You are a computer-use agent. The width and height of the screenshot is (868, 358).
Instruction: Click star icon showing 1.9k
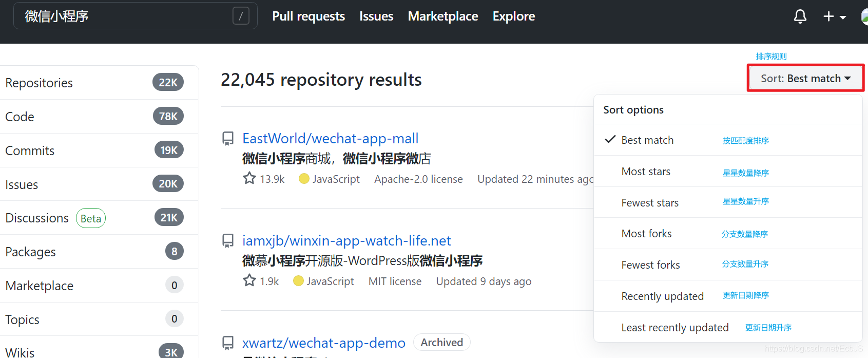[249, 280]
